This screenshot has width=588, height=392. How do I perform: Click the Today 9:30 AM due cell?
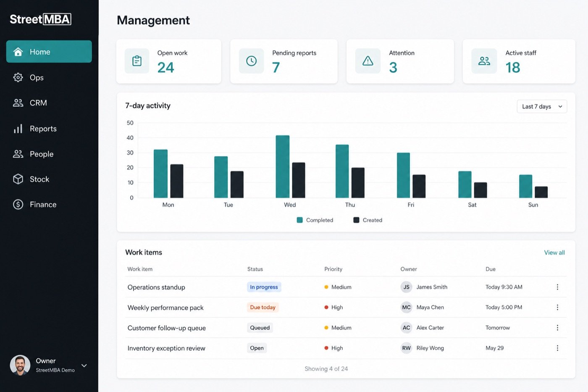click(x=504, y=287)
